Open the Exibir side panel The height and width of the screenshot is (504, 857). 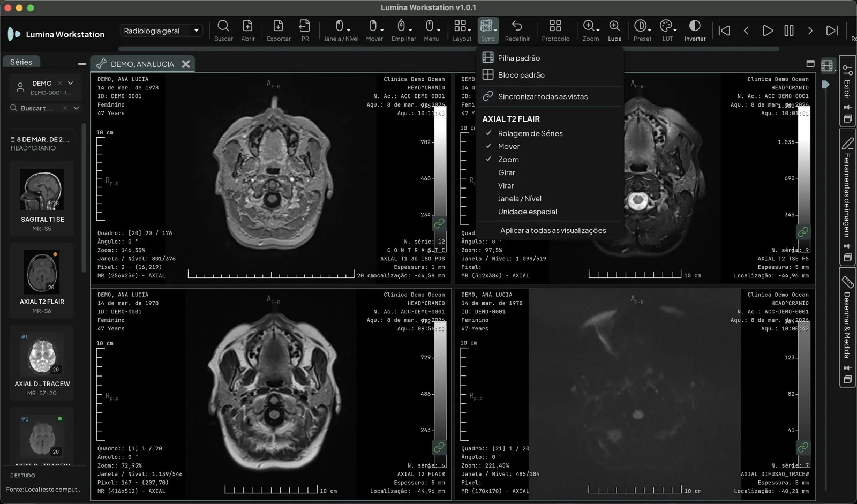coord(847,91)
